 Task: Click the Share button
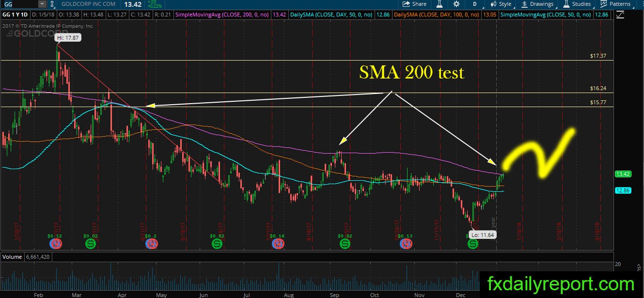pos(415,4)
